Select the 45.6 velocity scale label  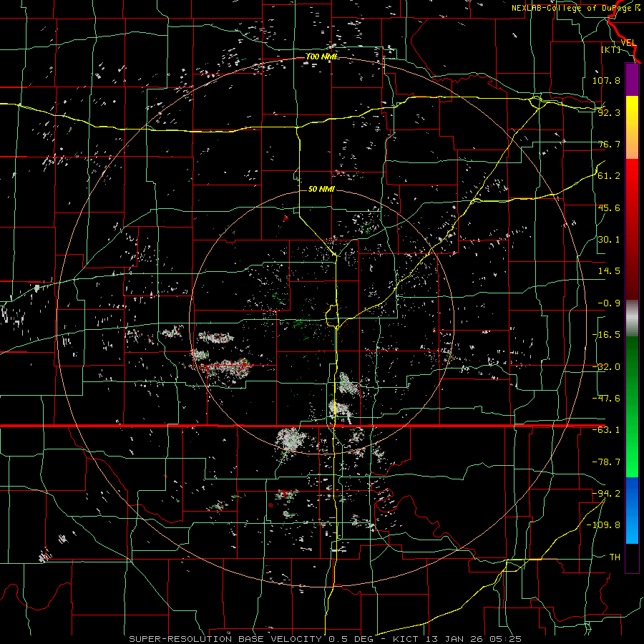pyautogui.click(x=609, y=208)
